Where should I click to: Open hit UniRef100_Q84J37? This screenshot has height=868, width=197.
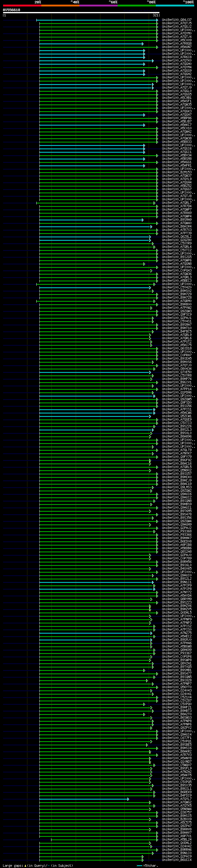177,20
